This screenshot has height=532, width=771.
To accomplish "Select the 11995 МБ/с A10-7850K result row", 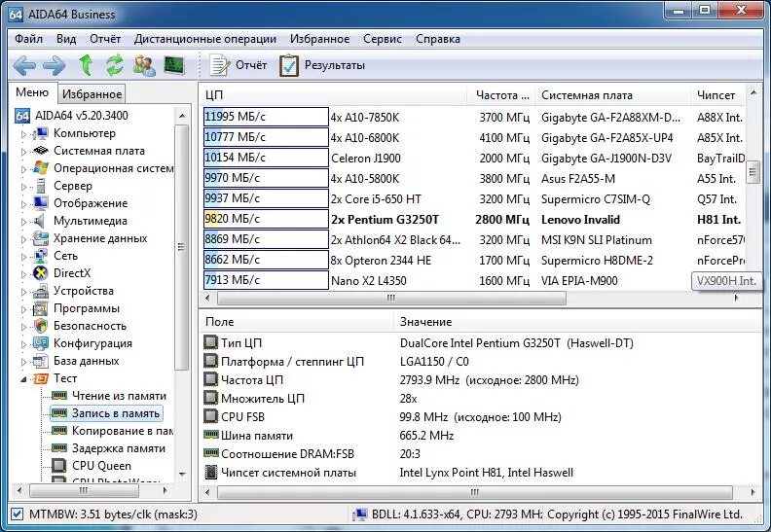I will (473, 118).
